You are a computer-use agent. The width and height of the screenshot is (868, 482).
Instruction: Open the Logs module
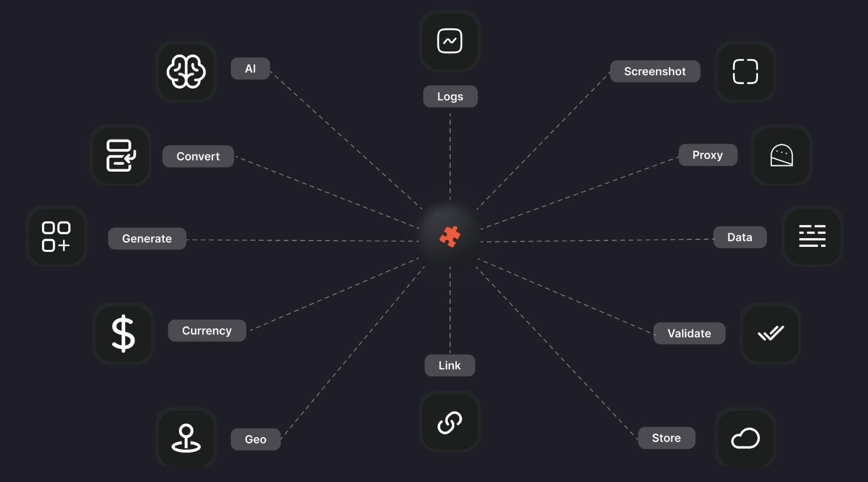tap(450, 95)
